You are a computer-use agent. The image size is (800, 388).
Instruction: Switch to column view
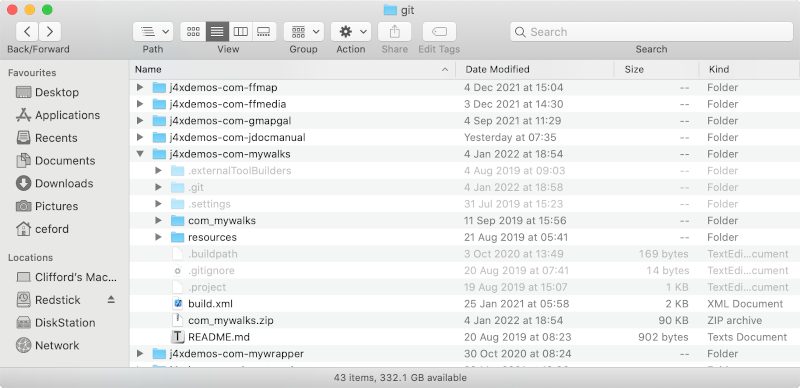(240, 32)
